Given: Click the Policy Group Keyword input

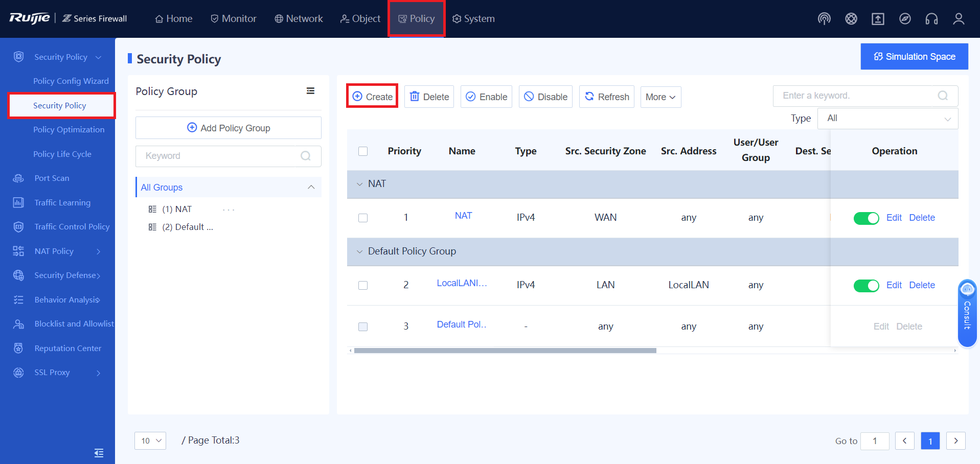Looking at the screenshot, I should point(229,156).
